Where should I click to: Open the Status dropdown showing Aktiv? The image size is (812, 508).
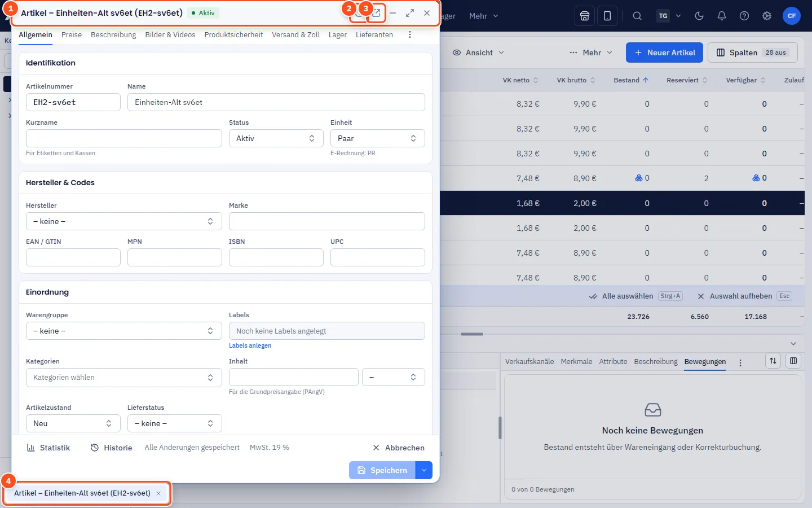(276, 138)
